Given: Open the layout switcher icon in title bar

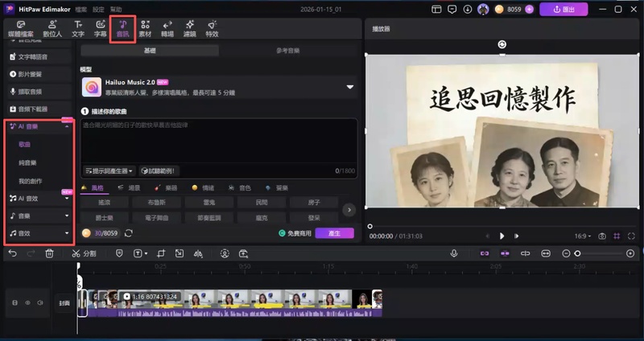Looking at the screenshot, I should click(436, 9).
